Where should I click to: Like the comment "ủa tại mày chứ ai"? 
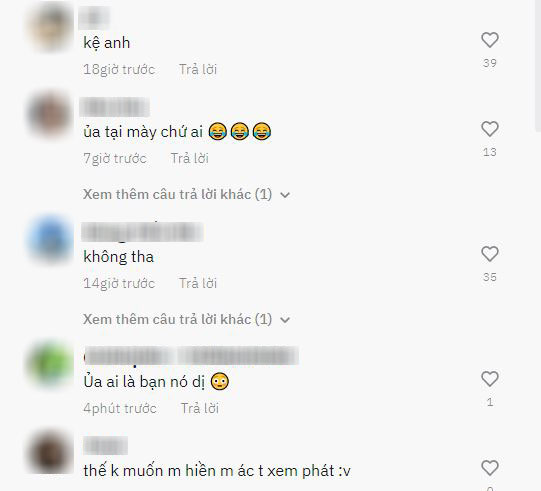(490, 129)
